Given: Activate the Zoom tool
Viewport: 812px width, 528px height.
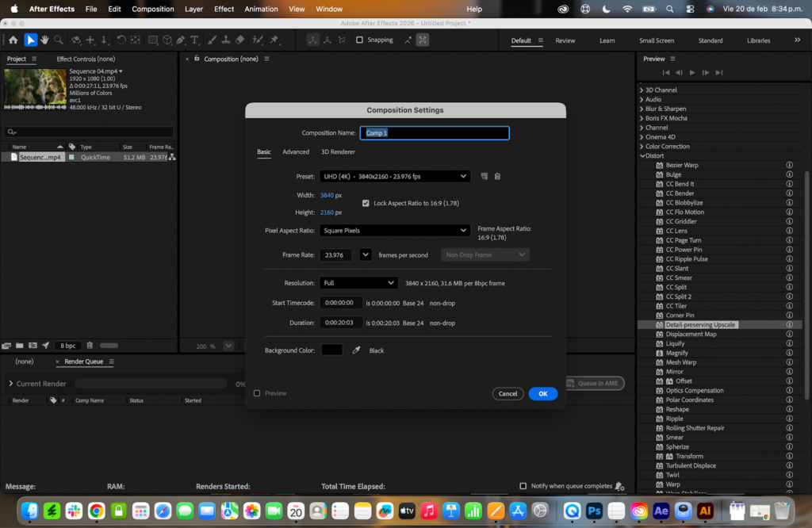Looking at the screenshot, I should point(58,40).
